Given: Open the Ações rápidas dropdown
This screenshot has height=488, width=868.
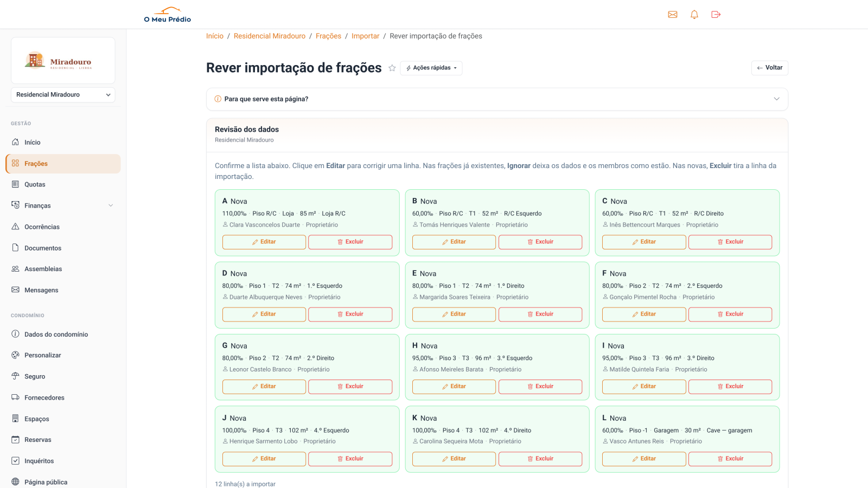Looking at the screenshot, I should (431, 68).
